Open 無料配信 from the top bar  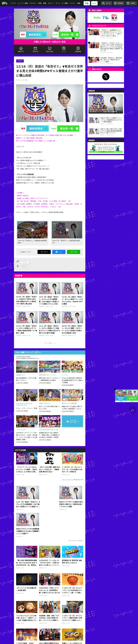119,3
